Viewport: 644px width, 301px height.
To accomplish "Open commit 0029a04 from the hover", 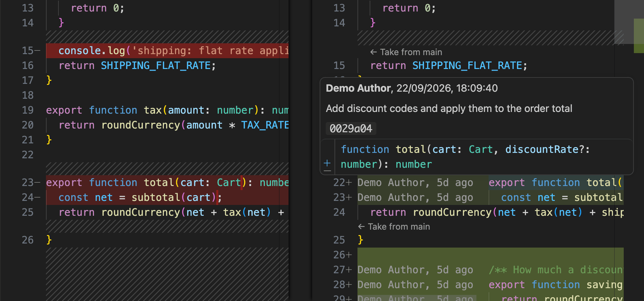I will coord(351,129).
